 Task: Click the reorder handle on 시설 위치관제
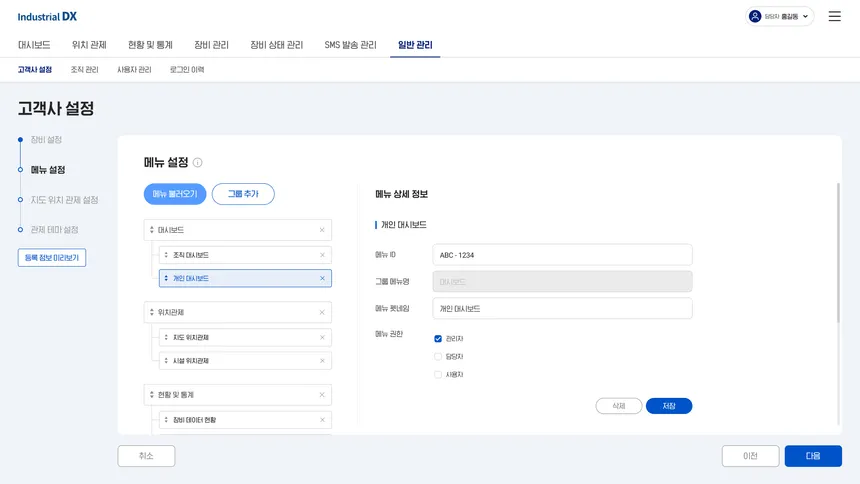coord(166,361)
